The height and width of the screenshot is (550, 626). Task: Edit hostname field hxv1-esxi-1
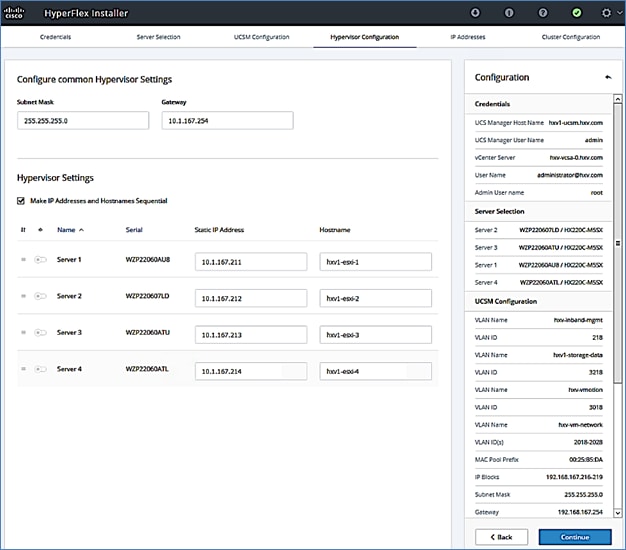click(376, 262)
